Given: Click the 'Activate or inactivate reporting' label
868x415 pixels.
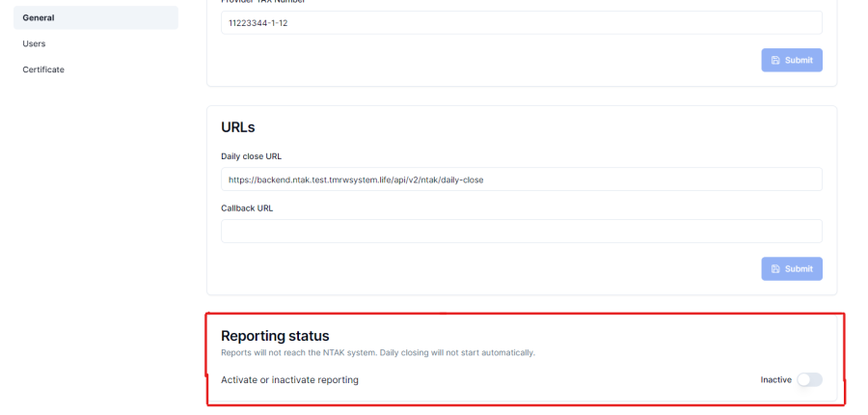Looking at the screenshot, I should (289, 379).
